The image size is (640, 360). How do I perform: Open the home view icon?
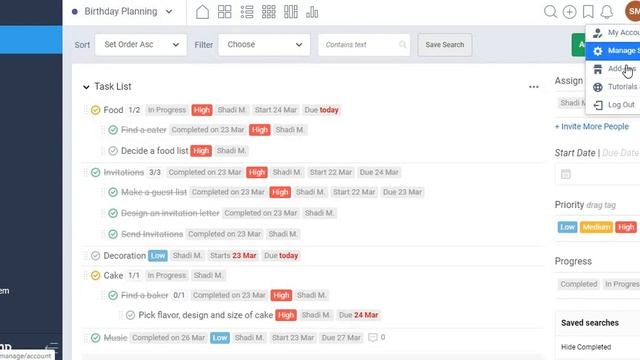(202, 12)
